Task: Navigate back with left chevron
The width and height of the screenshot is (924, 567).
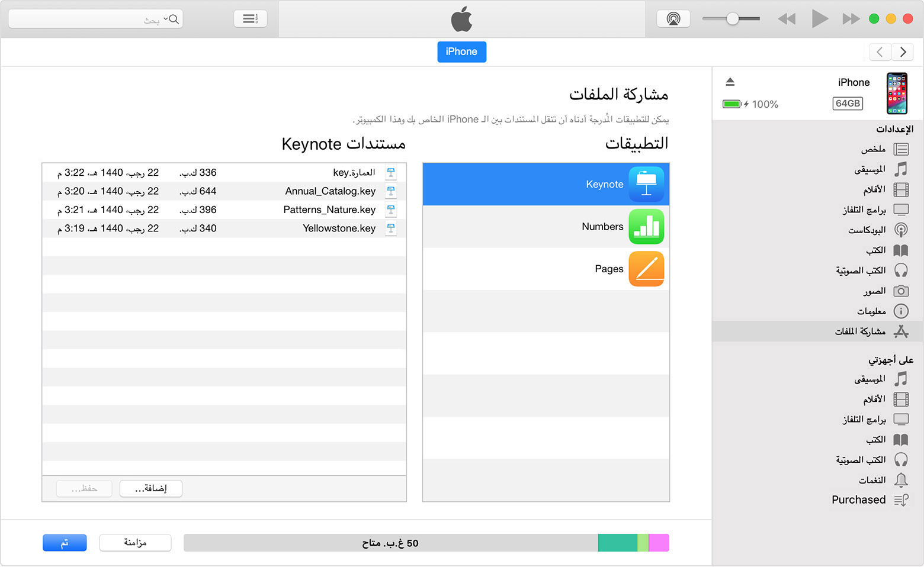Action: coord(880,52)
